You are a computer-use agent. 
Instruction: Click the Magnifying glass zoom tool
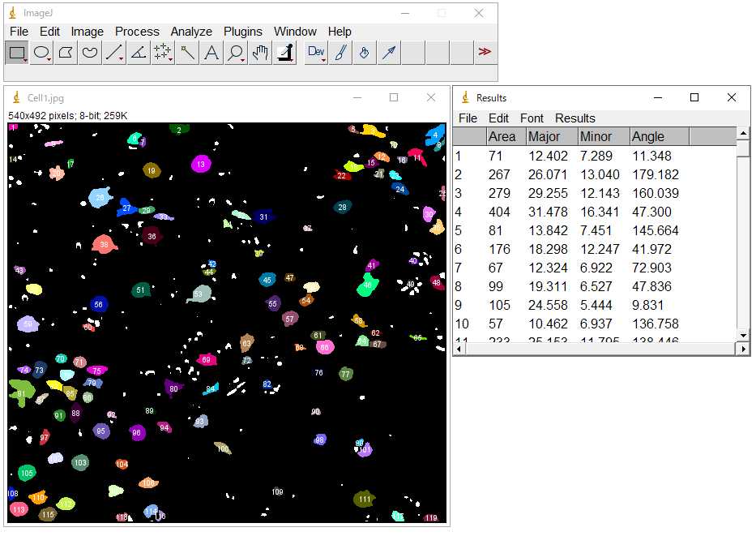click(x=236, y=53)
